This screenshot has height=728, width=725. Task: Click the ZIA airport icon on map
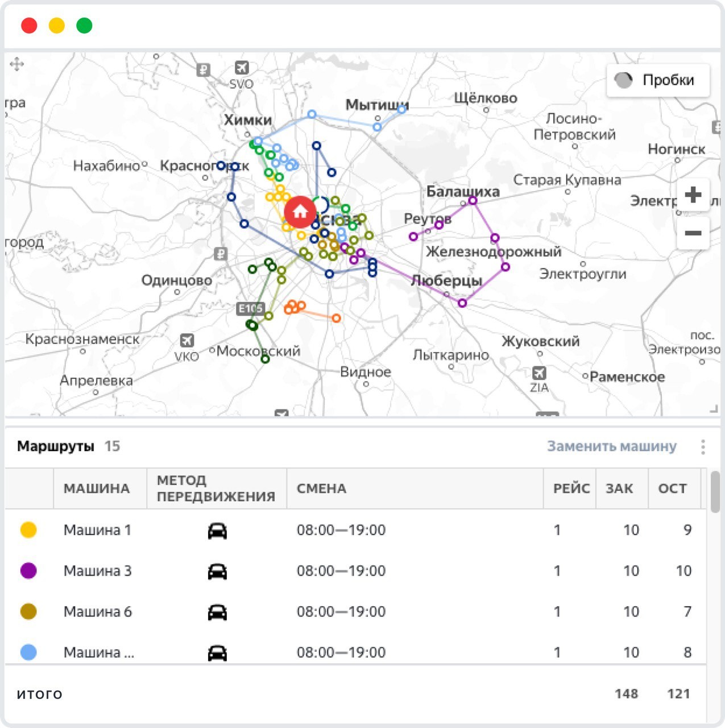click(538, 373)
